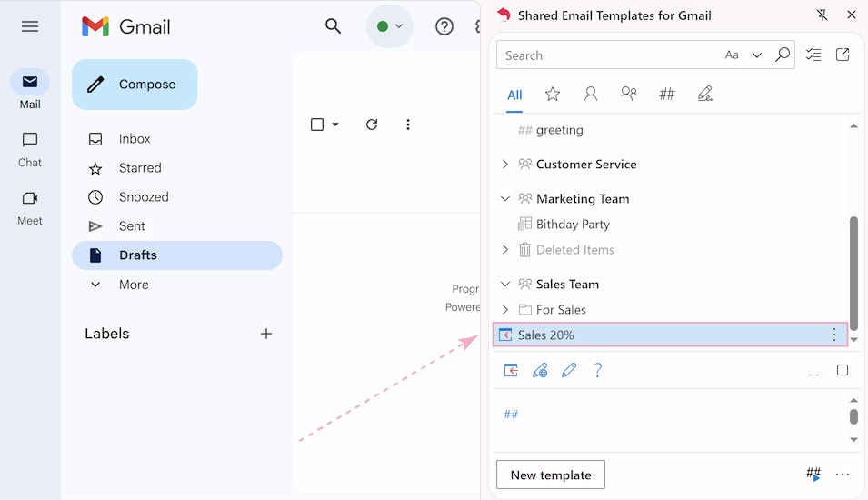The height and width of the screenshot is (500, 868).
Task: Click the pencil edit template icon
Action: point(569,370)
